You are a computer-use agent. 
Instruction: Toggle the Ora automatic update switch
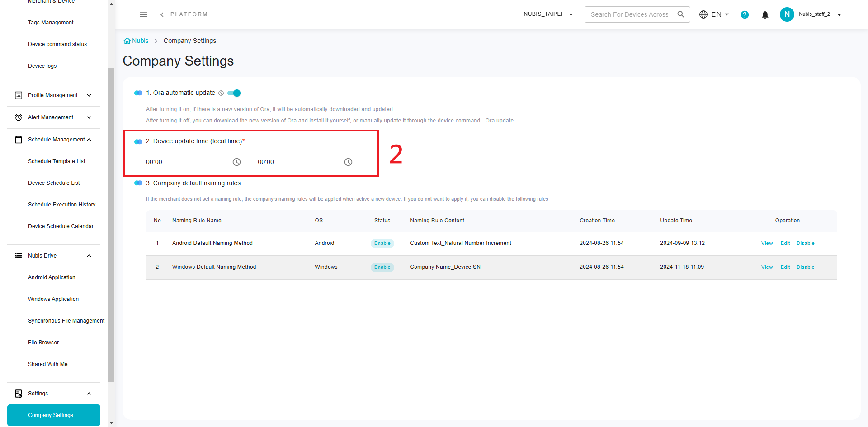click(x=234, y=93)
